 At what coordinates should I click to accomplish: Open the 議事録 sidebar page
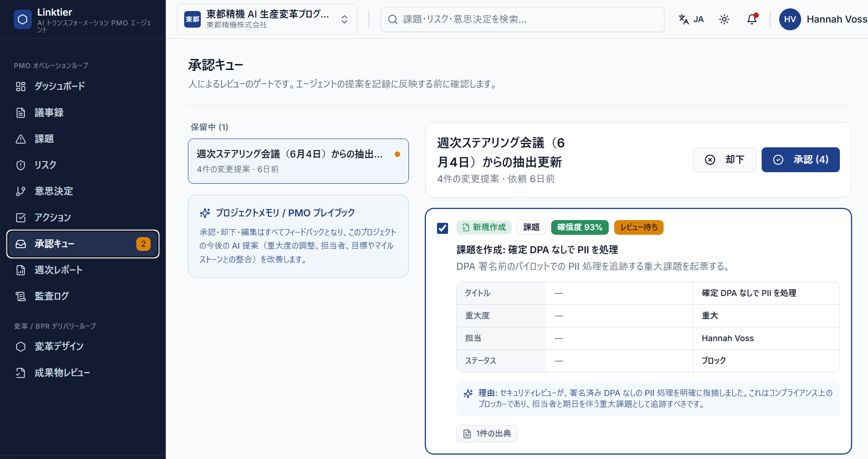(83, 113)
